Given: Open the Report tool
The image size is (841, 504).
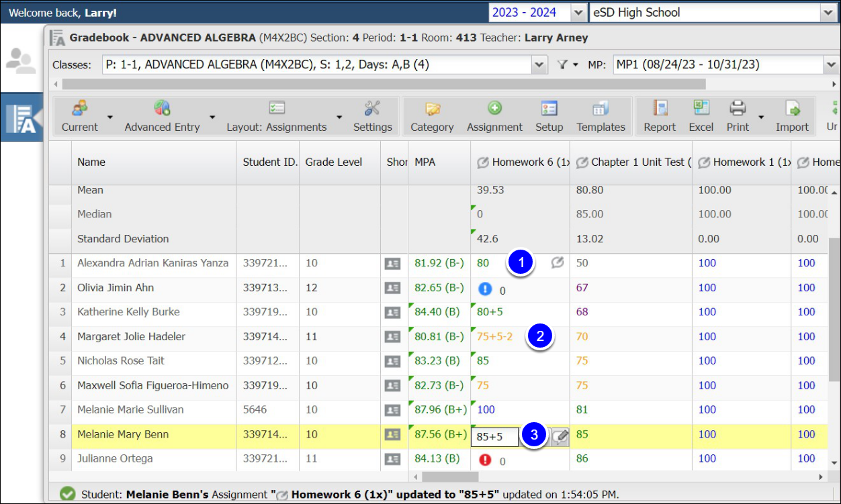Looking at the screenshot, I should (x=660, y=116).
